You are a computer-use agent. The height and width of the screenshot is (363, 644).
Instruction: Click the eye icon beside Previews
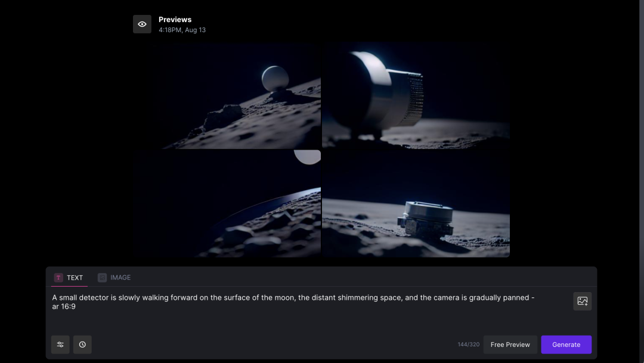click(x=142, y=24)
